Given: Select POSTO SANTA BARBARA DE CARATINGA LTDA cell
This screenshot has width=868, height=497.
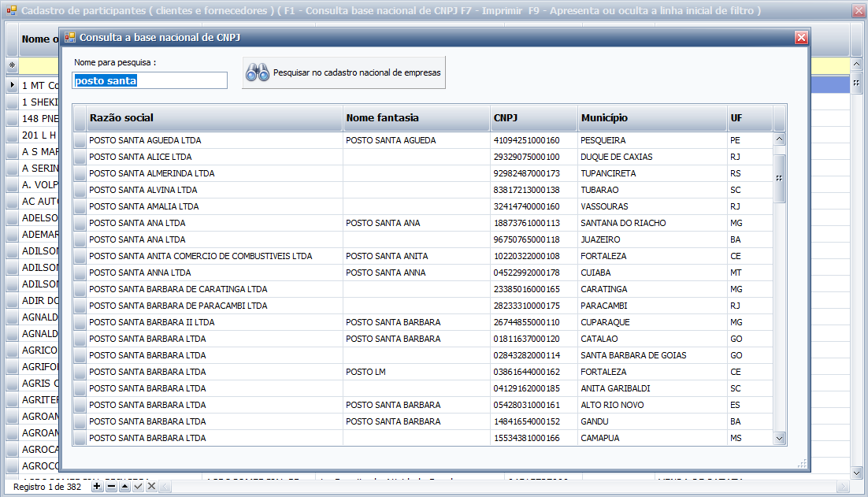Looking at the screenshot, I should point(215,289).
